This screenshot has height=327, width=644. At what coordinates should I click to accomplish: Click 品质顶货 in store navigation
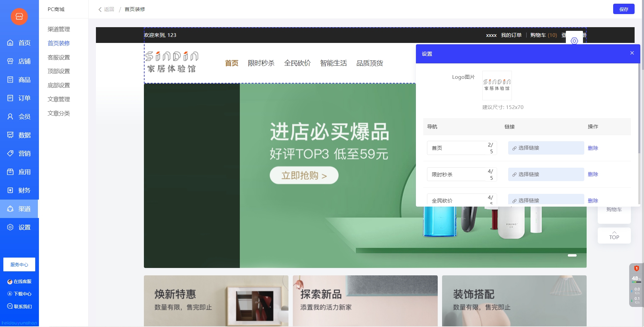370,63
